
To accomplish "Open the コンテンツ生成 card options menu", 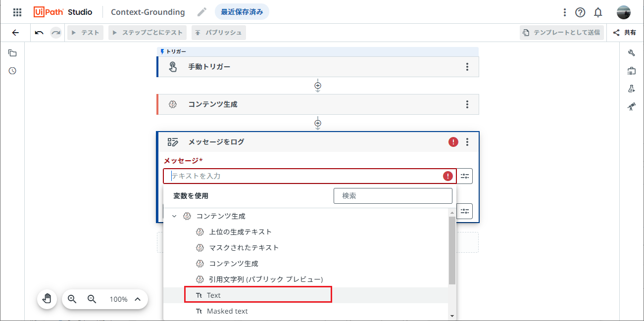I will [467, 104].
